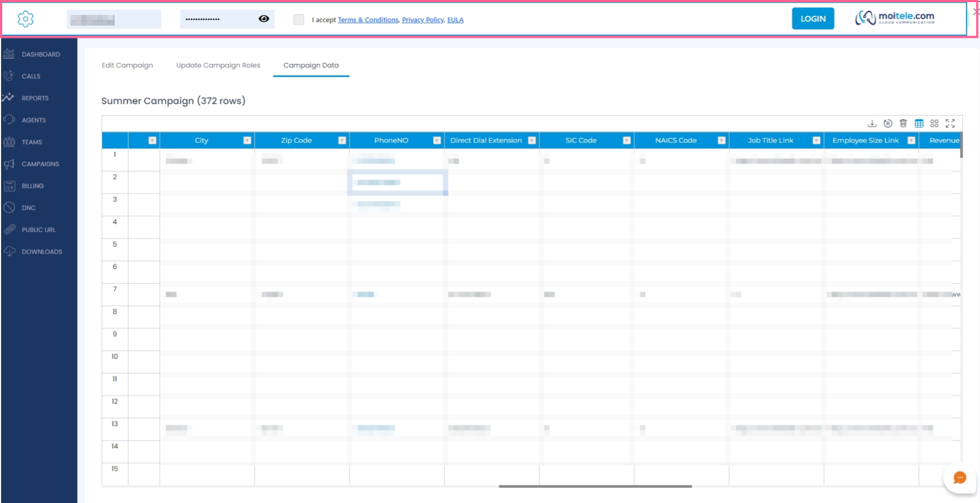Open the orange chat support bubble
The width and height of the screenshot is (980, 503).
tap(960, 478)
